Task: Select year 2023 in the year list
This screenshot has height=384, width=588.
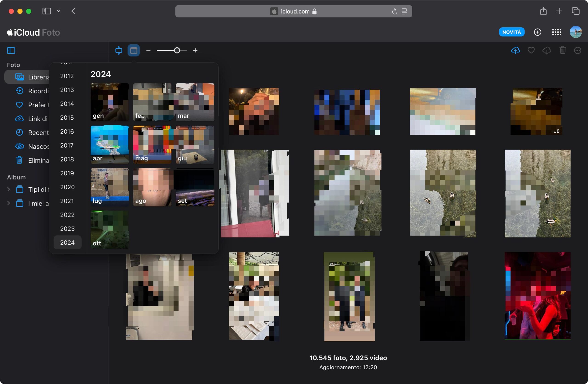Action: pyautogui.click(x=67, y=229)
